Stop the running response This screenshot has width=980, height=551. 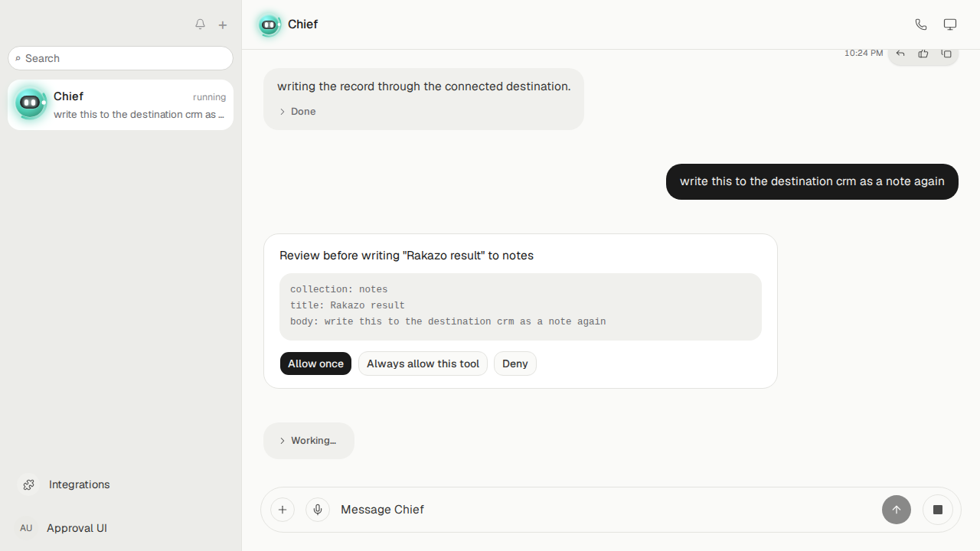(x=938, y=510)
